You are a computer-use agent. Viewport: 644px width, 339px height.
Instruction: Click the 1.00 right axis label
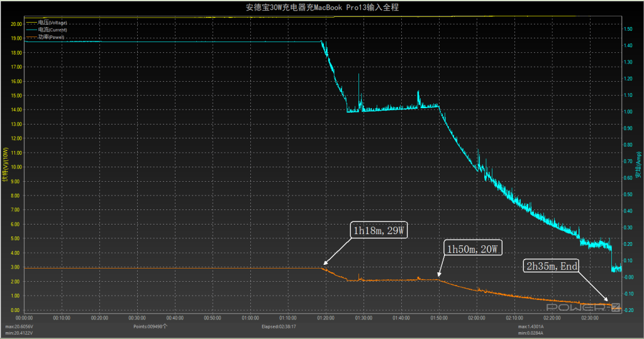[628, 112]
